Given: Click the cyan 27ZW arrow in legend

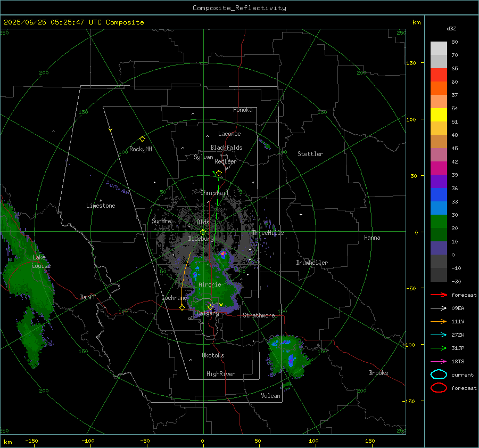Looking at the screenshot, I should click(439, 335).
